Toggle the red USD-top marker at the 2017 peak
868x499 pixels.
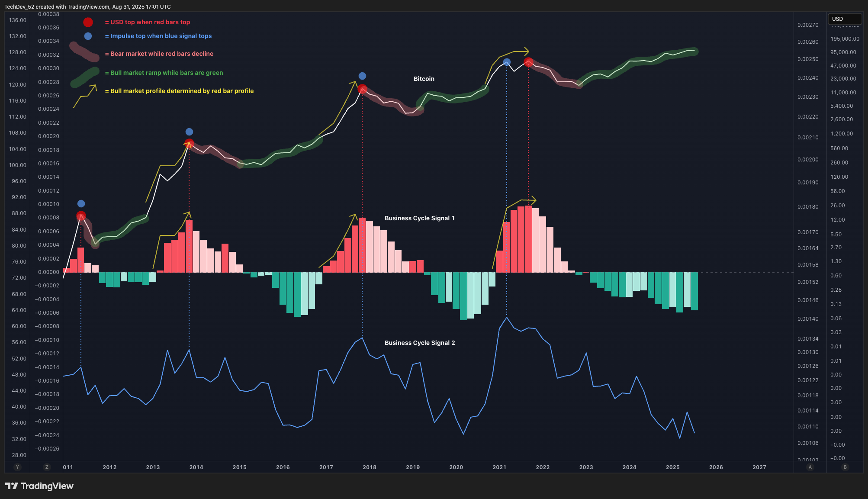click(362, 90)
